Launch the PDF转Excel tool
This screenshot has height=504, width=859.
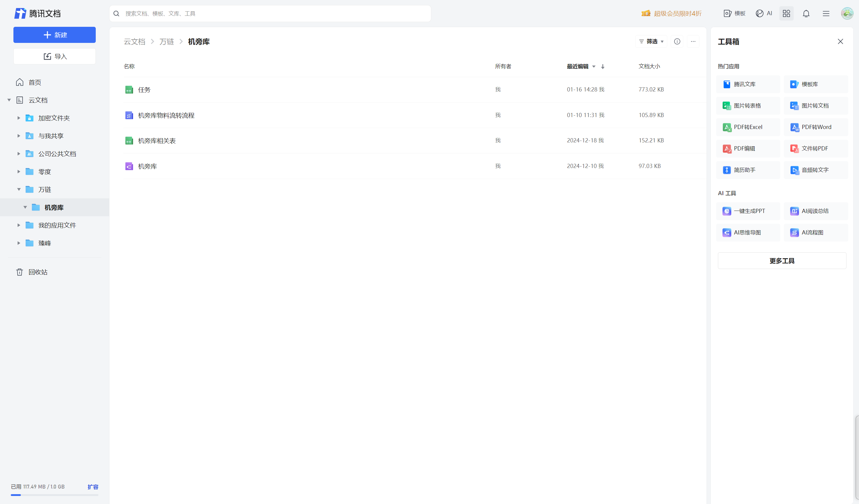tap(748, 127)
